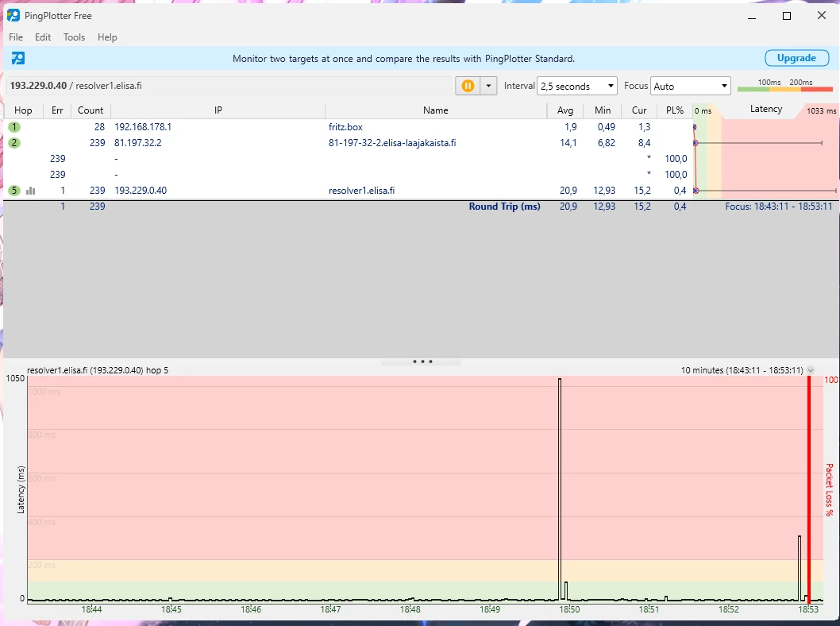Click the Latency graph column header

pos(766,110)
